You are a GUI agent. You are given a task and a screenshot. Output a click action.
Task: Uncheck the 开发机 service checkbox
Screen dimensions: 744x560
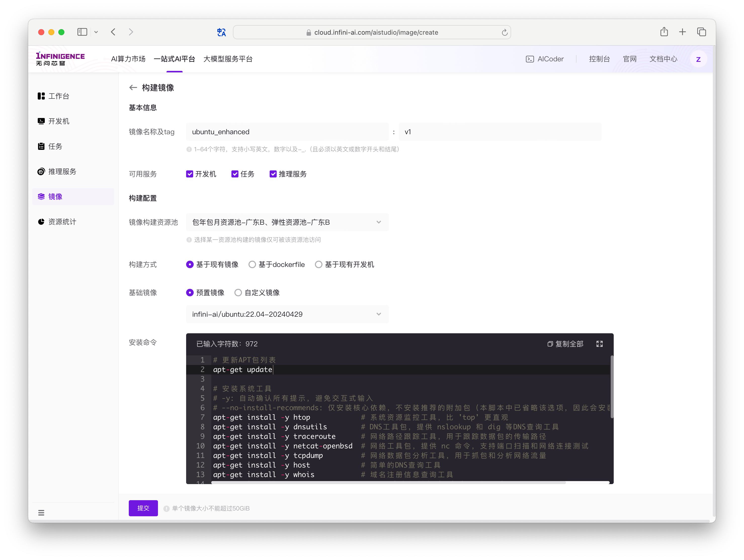190,174
